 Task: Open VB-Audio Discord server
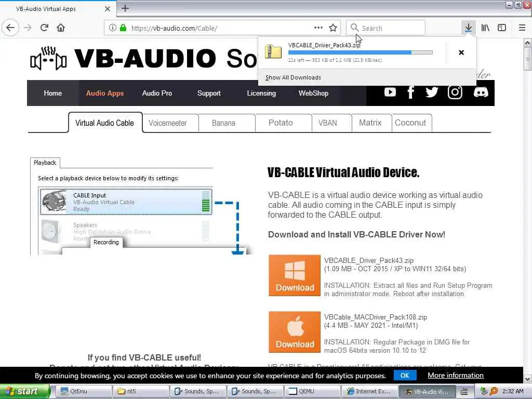[x=481, y=92]
